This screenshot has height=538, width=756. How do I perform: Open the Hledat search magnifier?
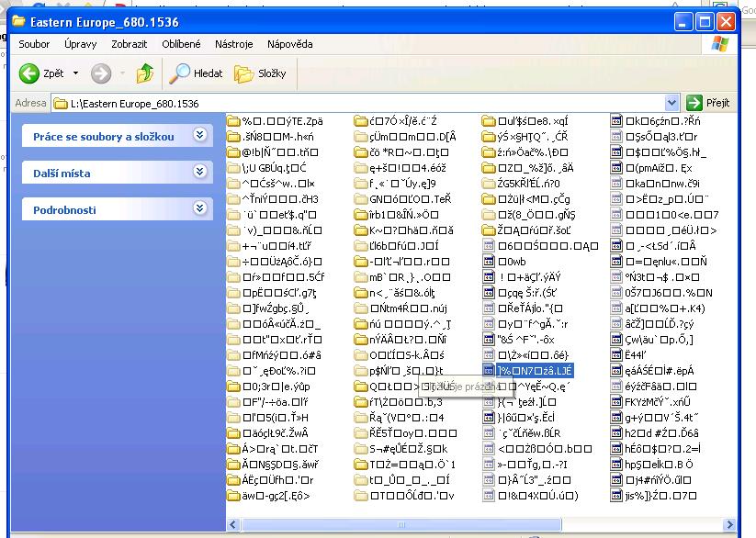[x=180, y=73]
